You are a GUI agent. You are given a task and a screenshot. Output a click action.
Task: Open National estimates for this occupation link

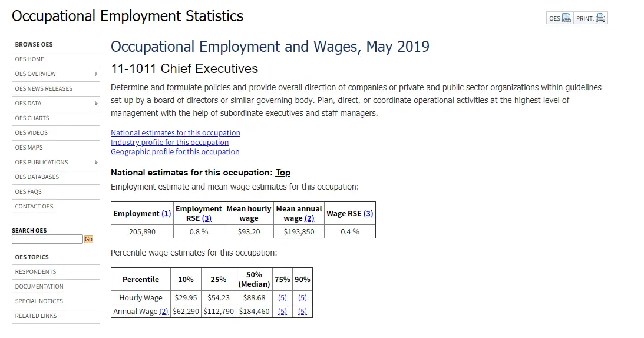click(x=176, y=133)
